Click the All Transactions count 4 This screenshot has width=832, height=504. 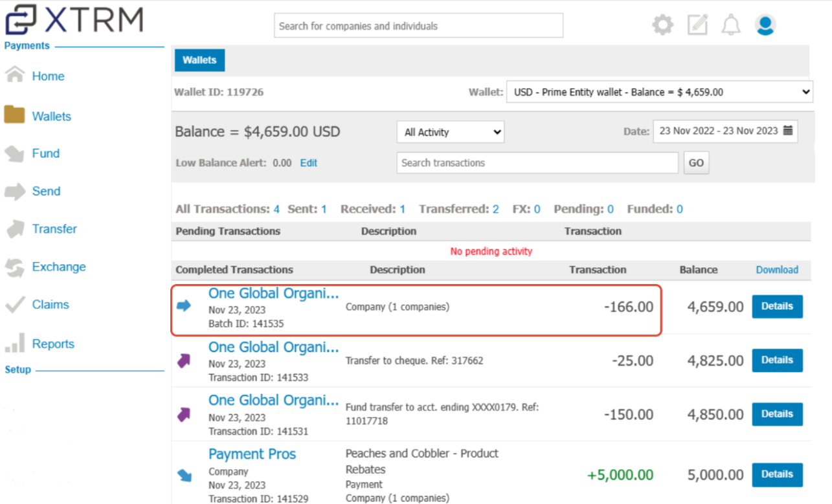pos(276,209)
